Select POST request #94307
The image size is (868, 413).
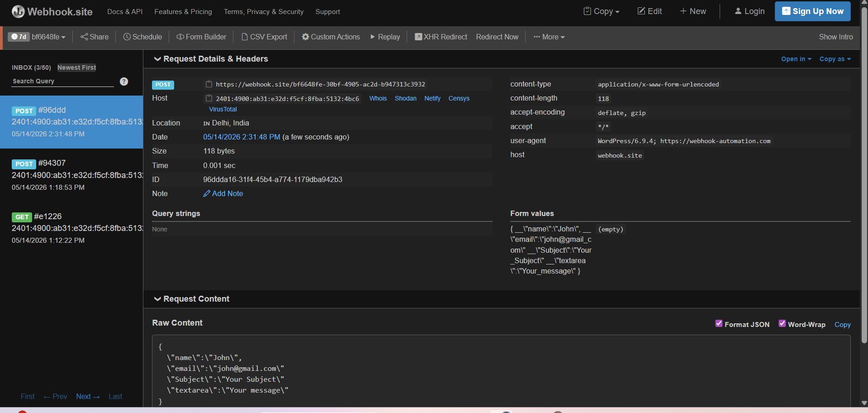pos(71,175)
